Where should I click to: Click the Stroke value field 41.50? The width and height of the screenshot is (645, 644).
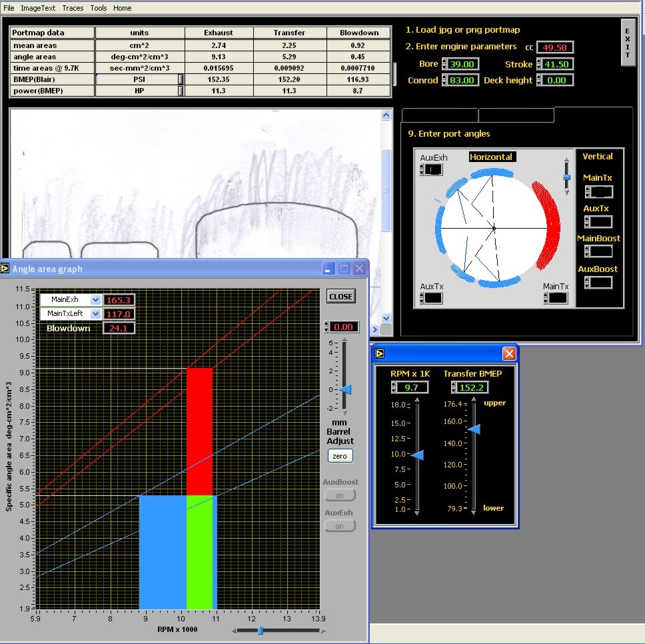(x=557, y=64)
